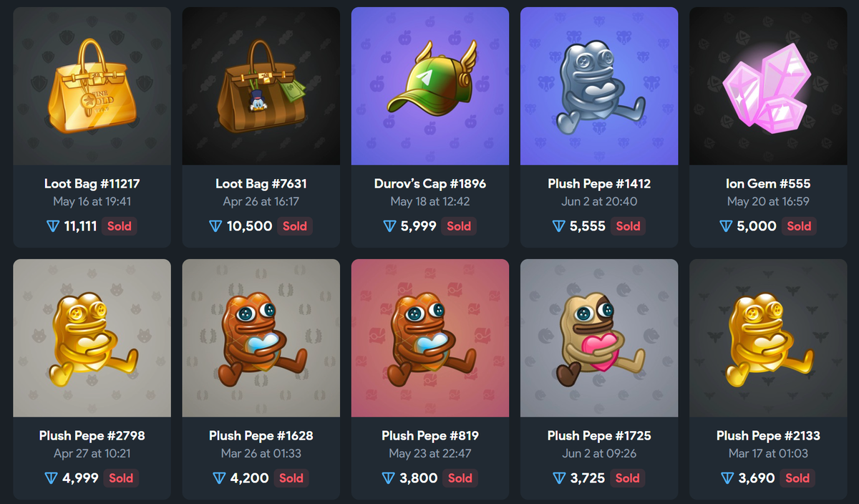This screenshot has height=504, width=859.
Task: Open the silver Plush Pepe #1412 artwork
Action: point(599,86)
